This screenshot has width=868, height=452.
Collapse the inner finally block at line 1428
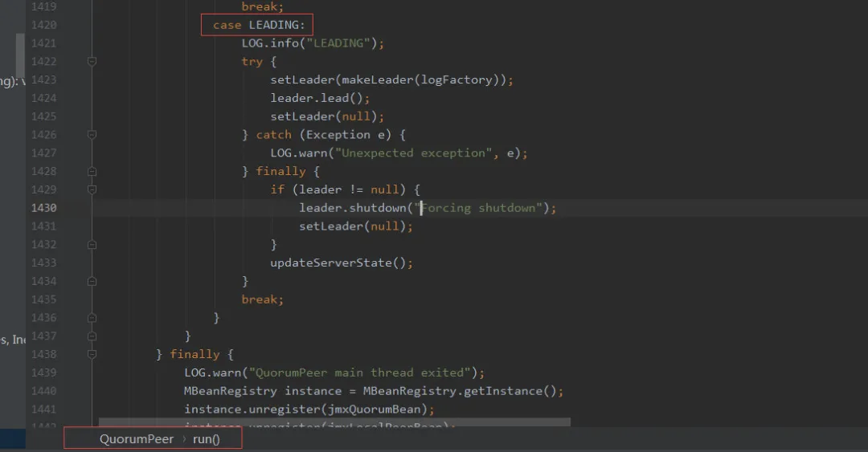(92, 172)
